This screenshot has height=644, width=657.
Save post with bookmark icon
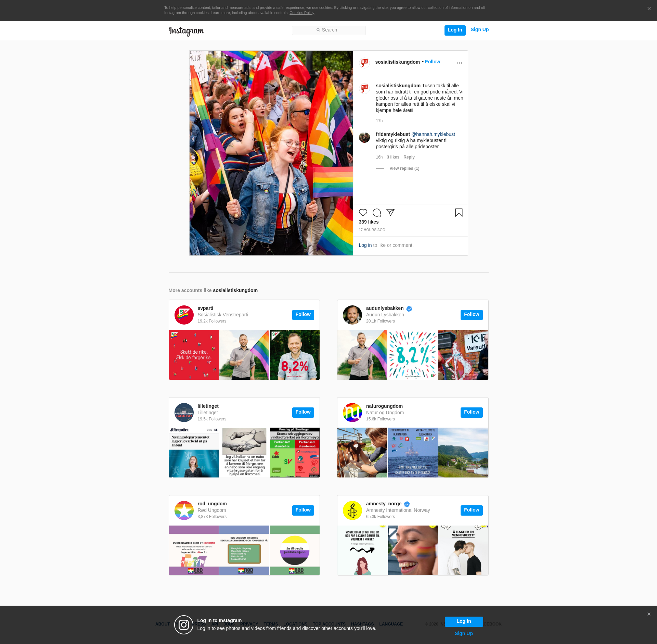coord(459,213)
